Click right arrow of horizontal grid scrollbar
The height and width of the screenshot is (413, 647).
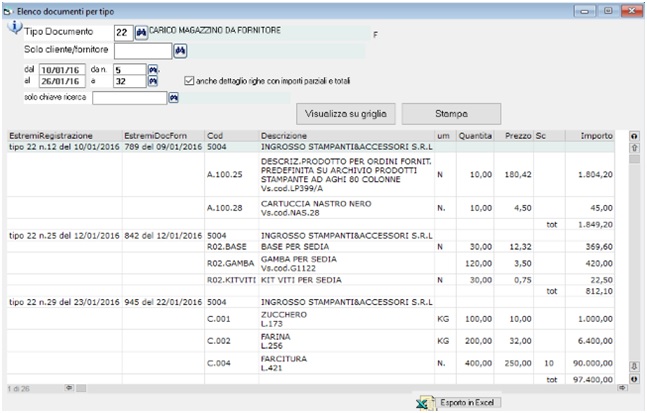click(622, 388)
